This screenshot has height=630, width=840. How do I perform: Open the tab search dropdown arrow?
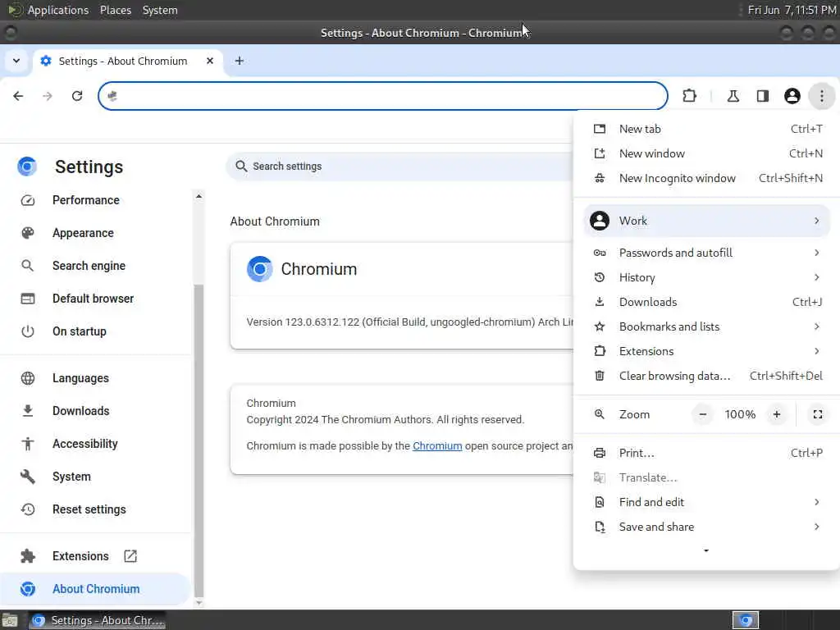pos(16,61)
